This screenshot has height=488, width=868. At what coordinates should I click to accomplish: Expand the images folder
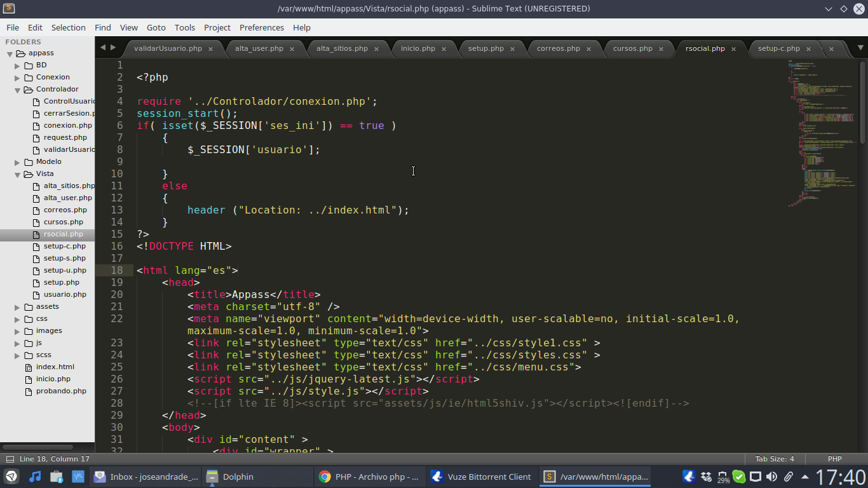tap(18, 331)
